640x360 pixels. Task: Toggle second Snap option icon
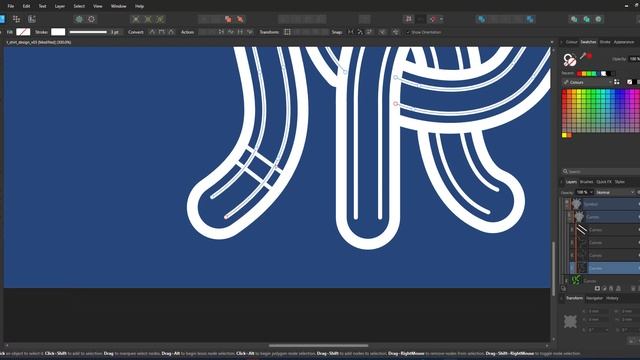[x=360, y=32]
